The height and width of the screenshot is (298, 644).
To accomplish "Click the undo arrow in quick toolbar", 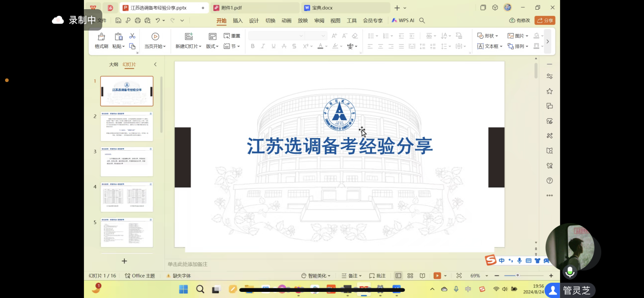I will (x=158, y=21).
